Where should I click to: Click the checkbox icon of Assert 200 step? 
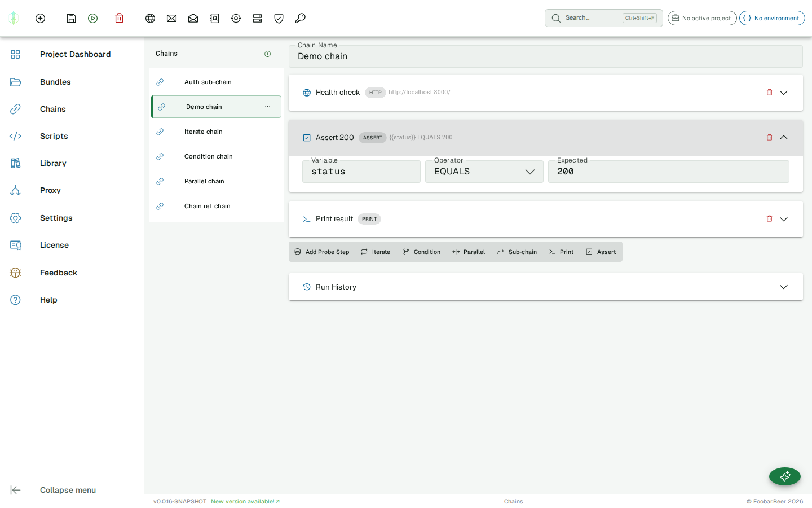coord(307,138)
